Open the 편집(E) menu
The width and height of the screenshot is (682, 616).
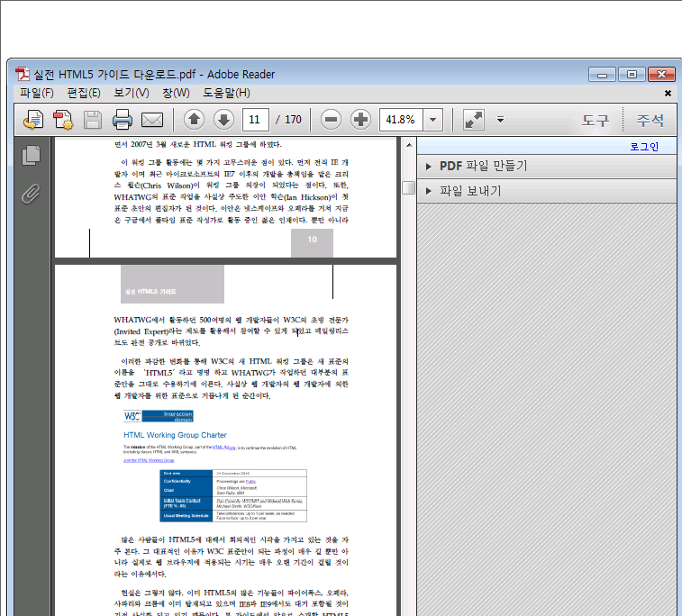(84, 93)
